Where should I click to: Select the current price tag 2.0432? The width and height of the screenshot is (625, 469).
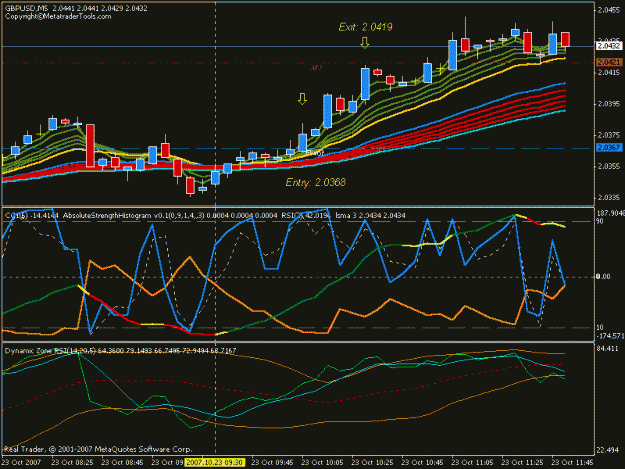tap(609, 46)
